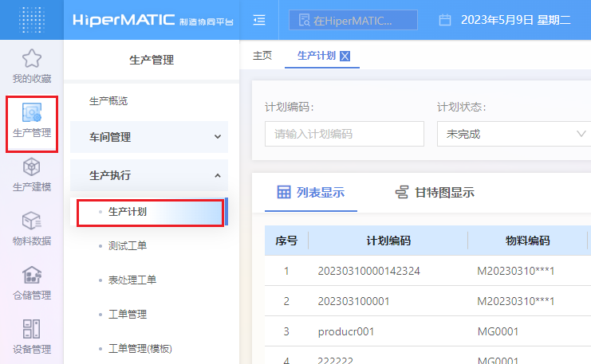Close the 生产计划 tab

point(345,56)
